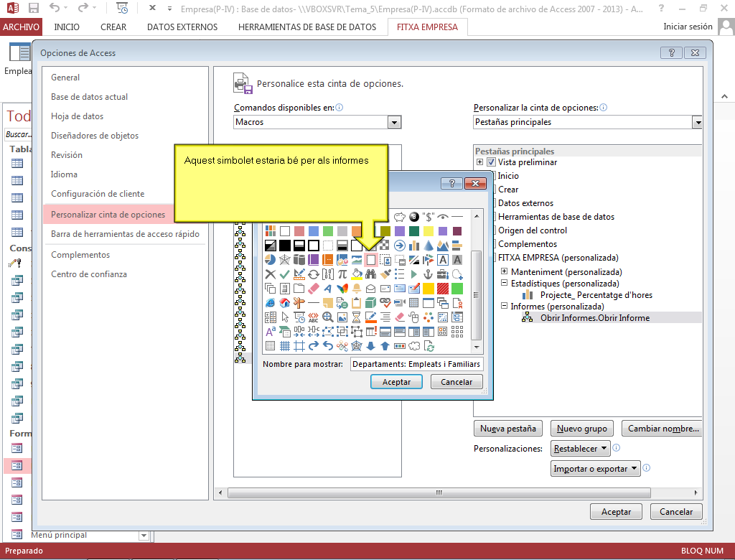The height and width of the screenshot is (560, 735).
Task: Select the pi symbol icon
Action: pyautogui.click(x=342, y=274)
